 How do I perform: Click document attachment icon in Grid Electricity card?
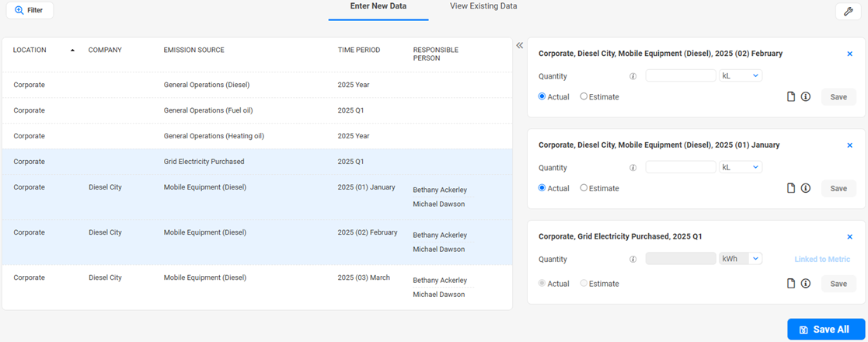click(792, 284)
